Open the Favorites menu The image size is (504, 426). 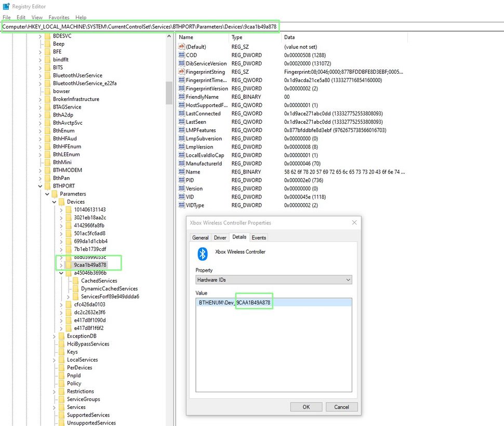[x=59, y=17]
